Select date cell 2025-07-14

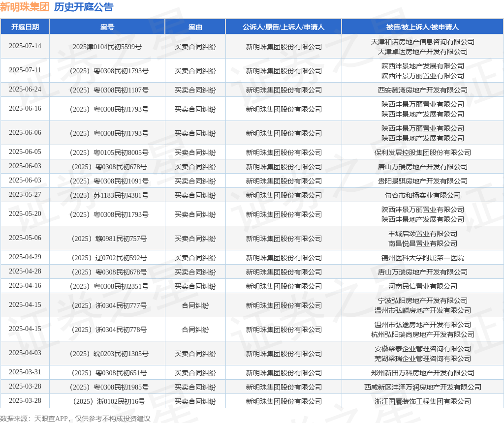(x=25, y=46)
